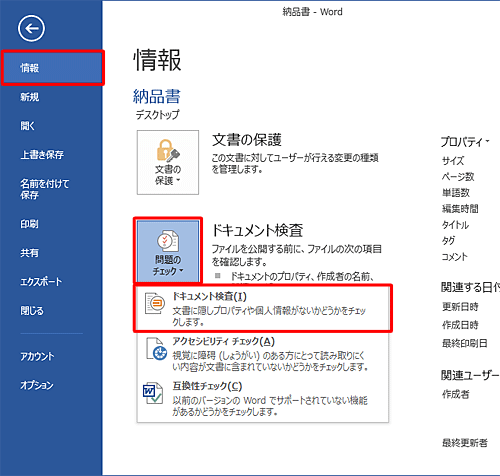Screen dimensions: 500x476
Task: Select エクスポート in the sidebar
Action: tap(41, 282)
